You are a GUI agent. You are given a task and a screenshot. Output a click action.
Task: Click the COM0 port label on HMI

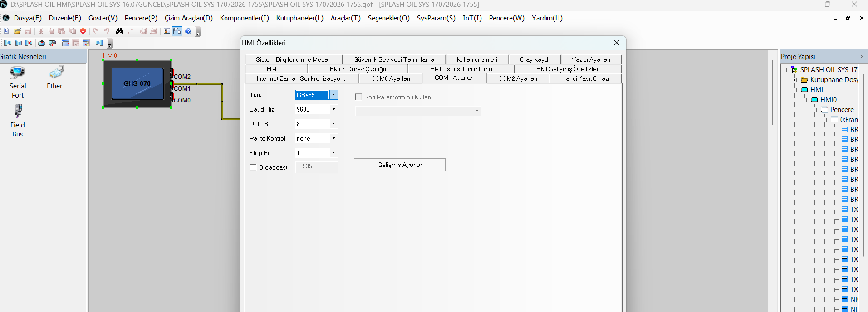[182, 100]
